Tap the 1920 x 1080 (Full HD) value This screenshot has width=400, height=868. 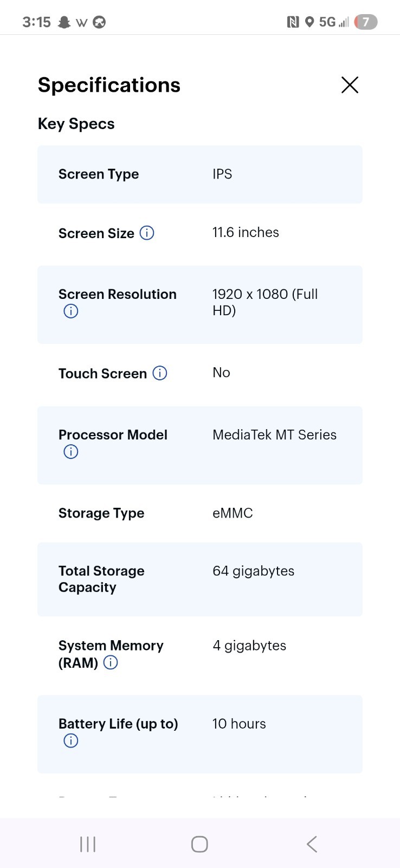[x=265, y=302]
